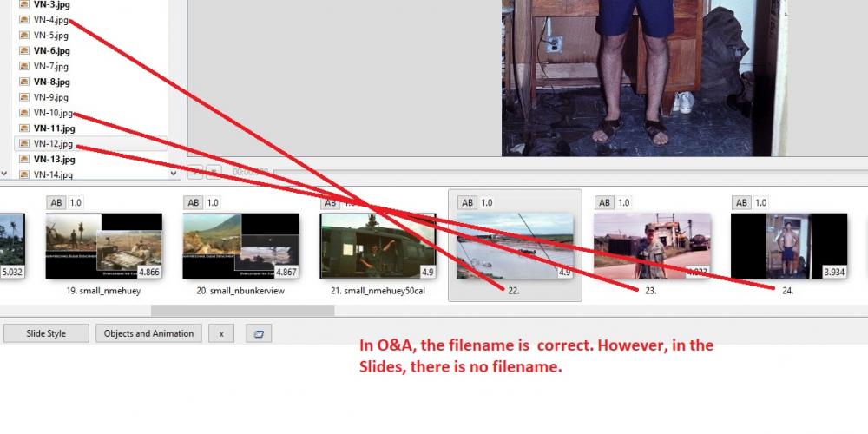Select VN-3.jpg in the file list

tap(51, 4)
